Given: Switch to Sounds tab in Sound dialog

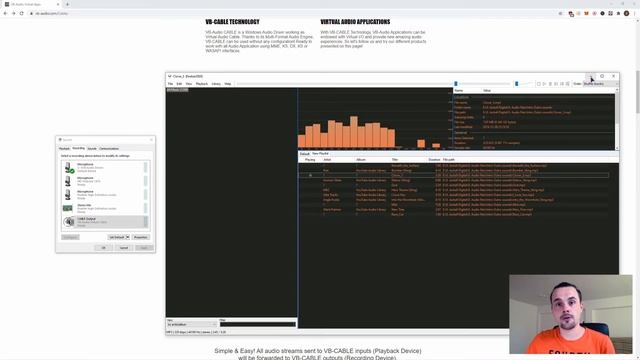Looking at the screenshot, I should click(x=92, y=149).
